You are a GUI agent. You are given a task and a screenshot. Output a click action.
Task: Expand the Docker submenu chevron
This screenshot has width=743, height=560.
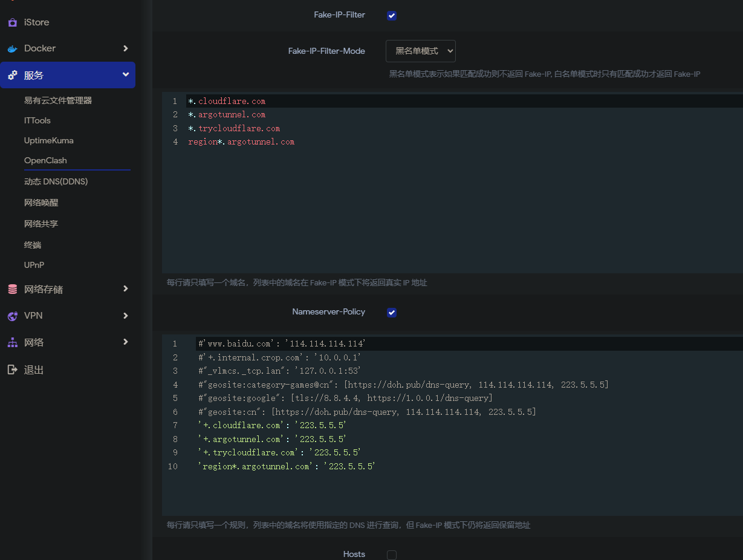click(x=125, y=48)
